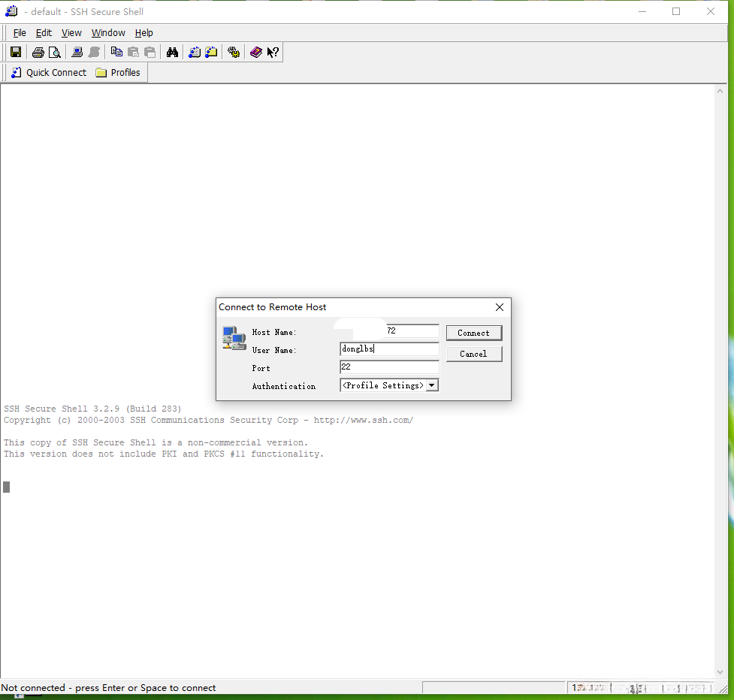The width and height of the screenshot is (734, 700).
Task: Click the Connect computer icon
Action: coord(77,52)
